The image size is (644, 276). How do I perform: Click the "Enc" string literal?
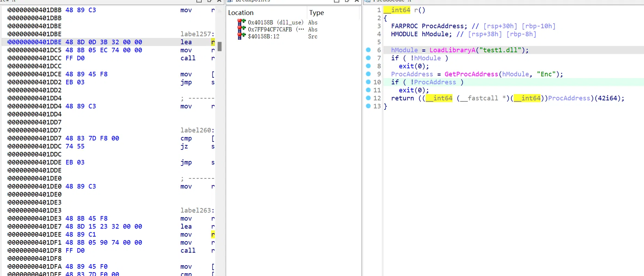[x=546, y=74]
